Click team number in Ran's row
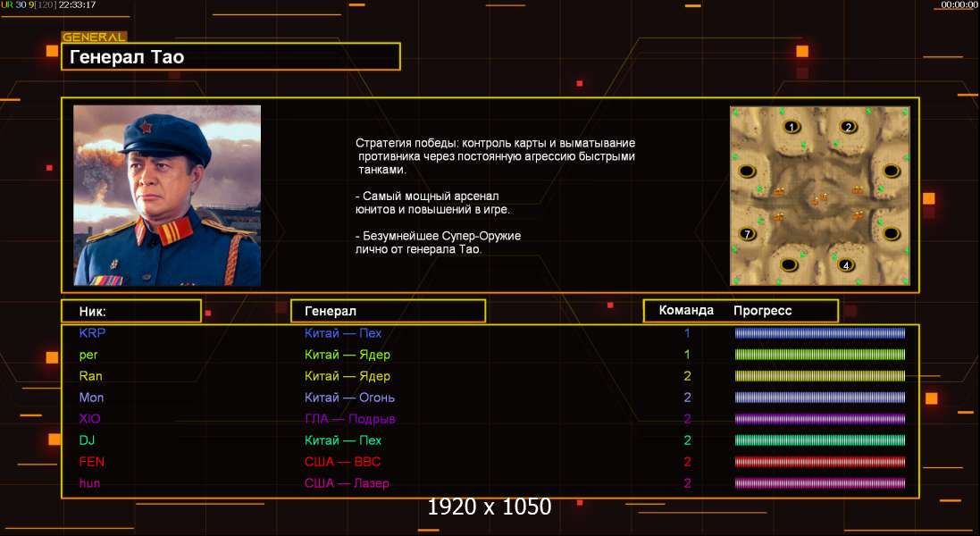 point(687,376)
